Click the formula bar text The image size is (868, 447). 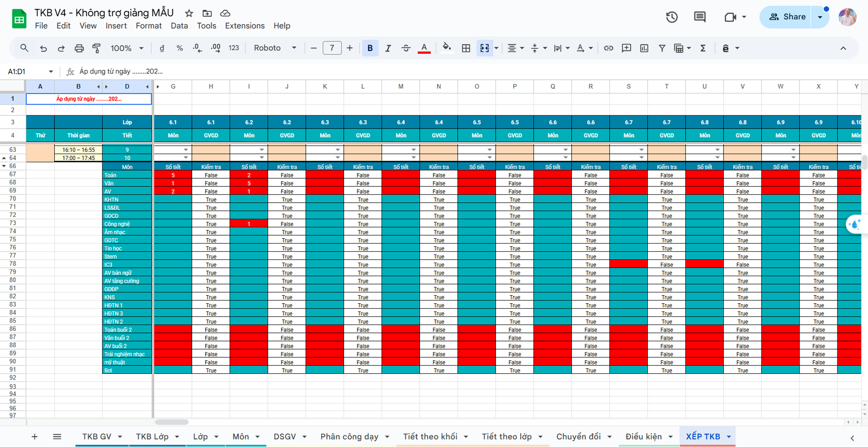click(121, 72)
